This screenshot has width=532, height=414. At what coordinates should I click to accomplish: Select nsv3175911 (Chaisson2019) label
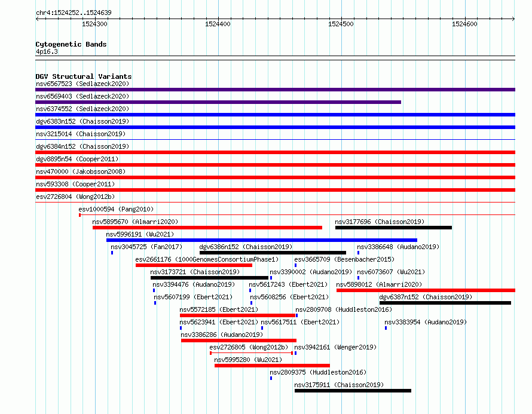click(339, 385)
